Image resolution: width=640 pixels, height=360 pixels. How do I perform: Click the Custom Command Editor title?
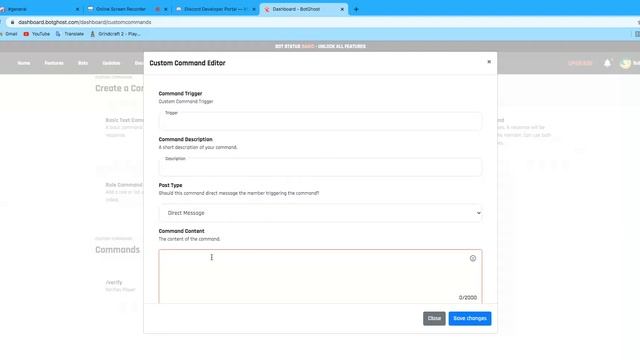pos(187,63)
